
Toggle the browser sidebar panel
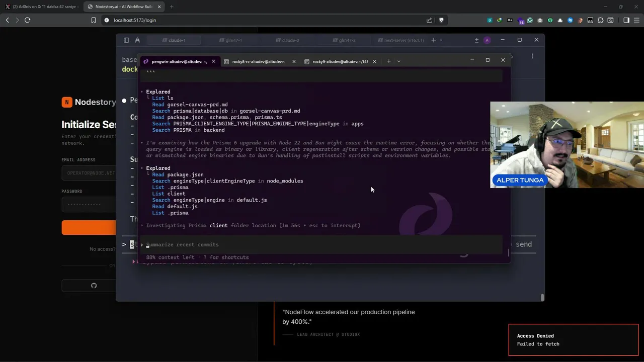626,20
